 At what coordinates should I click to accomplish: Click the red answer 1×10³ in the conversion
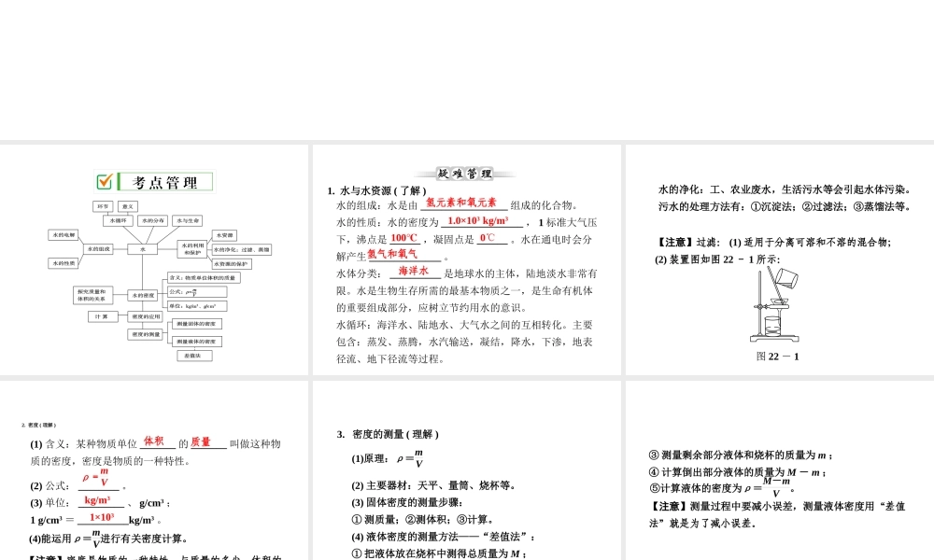[102, 518]
